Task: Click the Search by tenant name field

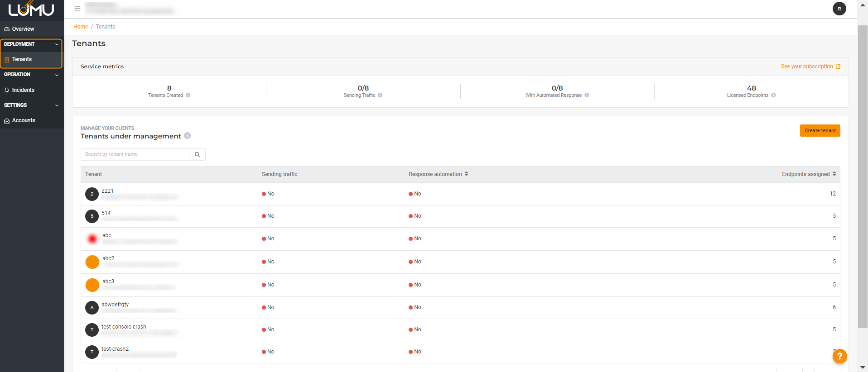Action: (135, 155)
